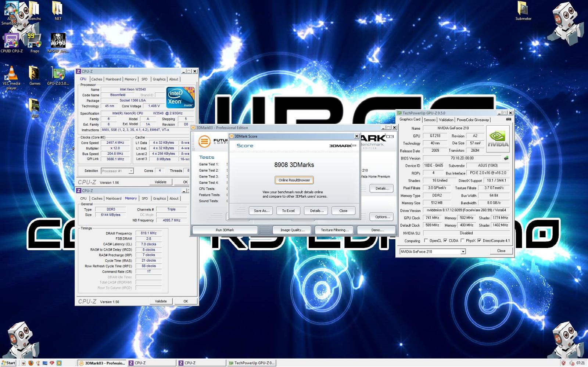This screenshot has height=367, width=588.
Task: Switch to the Sensors tab in GPU-Z
Action: [x=430, y=120]
